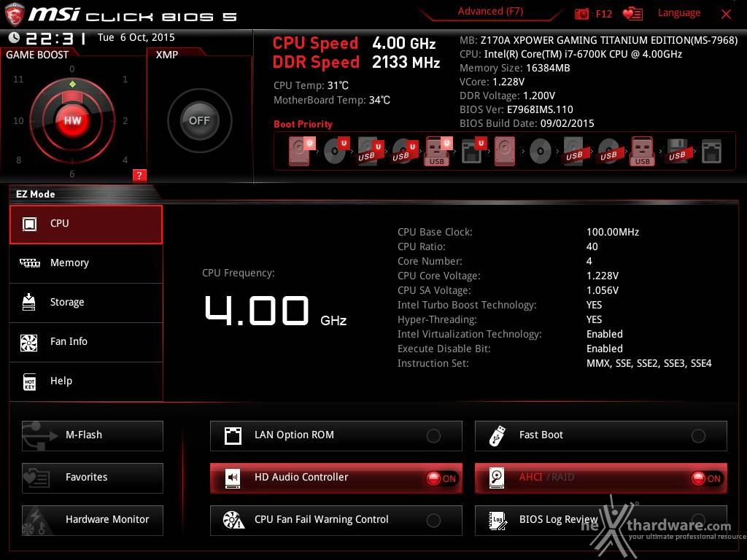
Task: Toggle the Game Boost HW button
Action: (x=72, y=120)
